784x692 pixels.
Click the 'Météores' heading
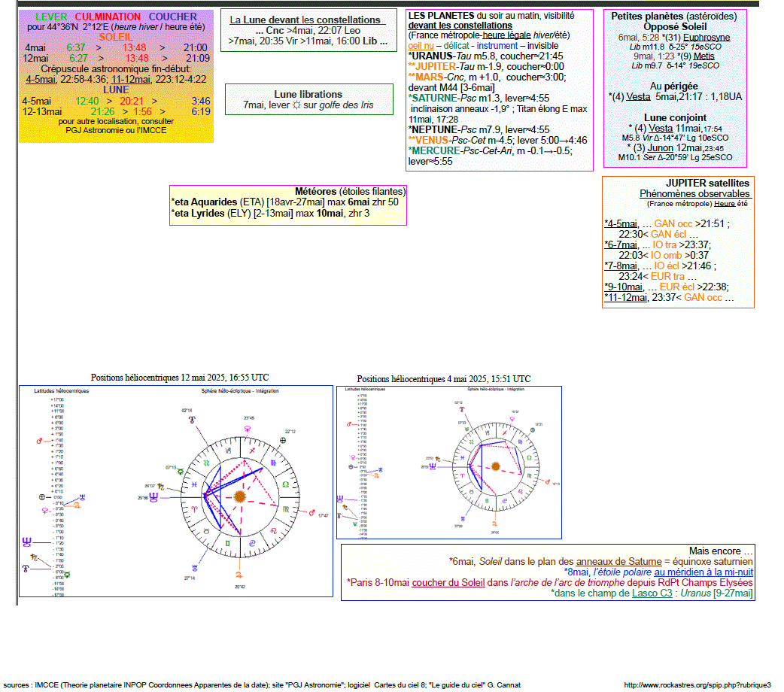pyautogui.click(x=315, y=192)
